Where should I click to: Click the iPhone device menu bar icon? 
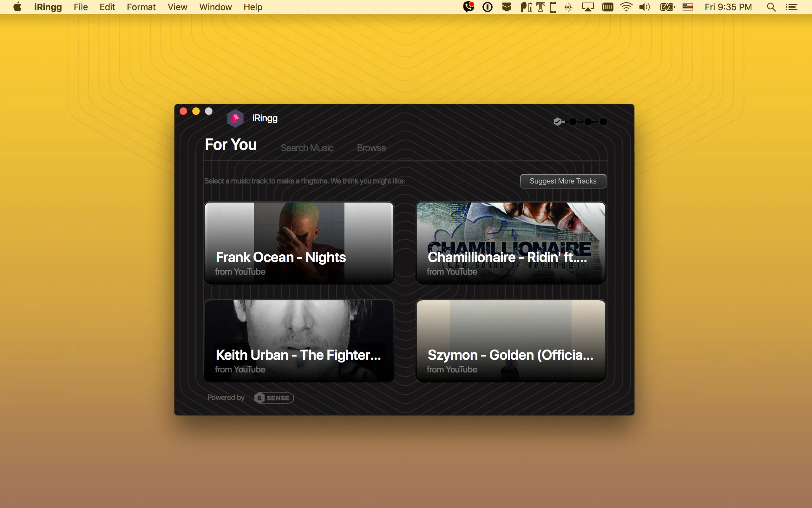[553, 7]
